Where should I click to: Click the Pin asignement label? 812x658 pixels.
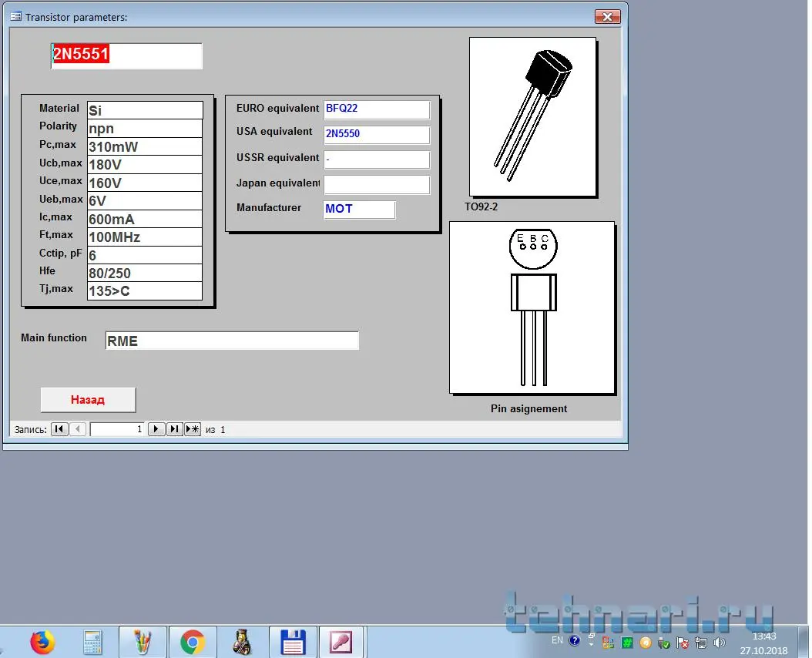(528, 409)
